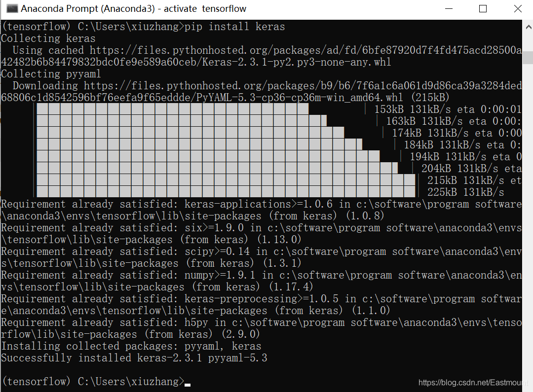Screen dimensions: 533x392
Task: Click the 'keras-preprocessing>=1.0.5' requirement text
Action: pos(262,299)
